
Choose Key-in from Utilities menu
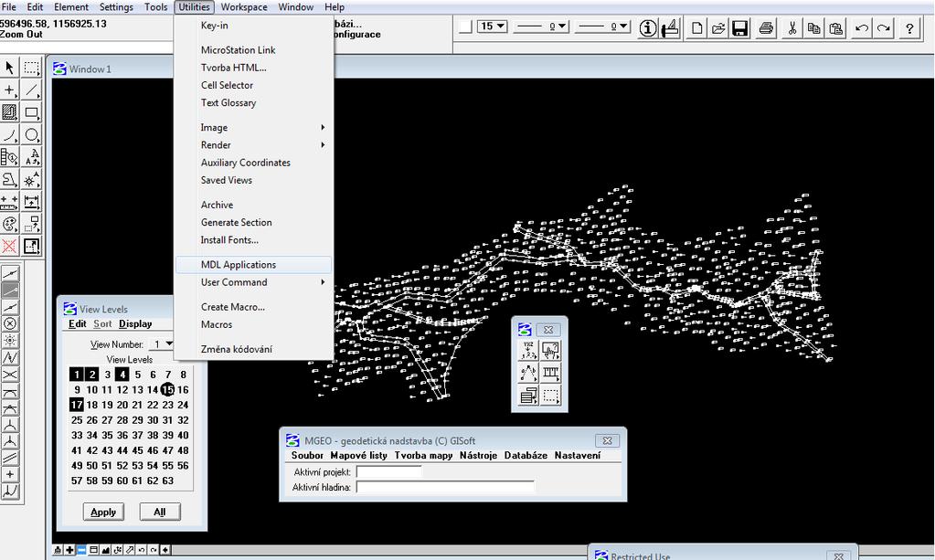click(x=254, y=26)
